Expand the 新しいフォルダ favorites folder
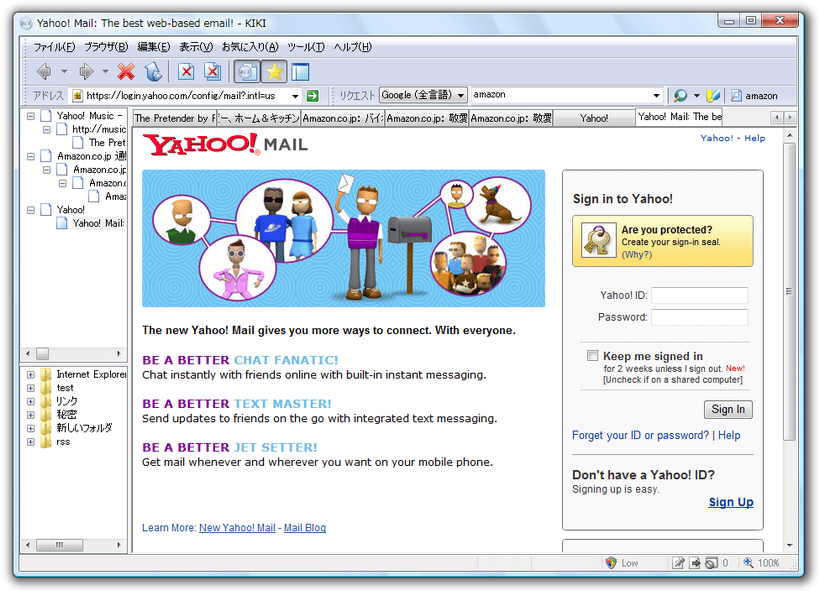820x591 pixels. (x=31, y=428)
